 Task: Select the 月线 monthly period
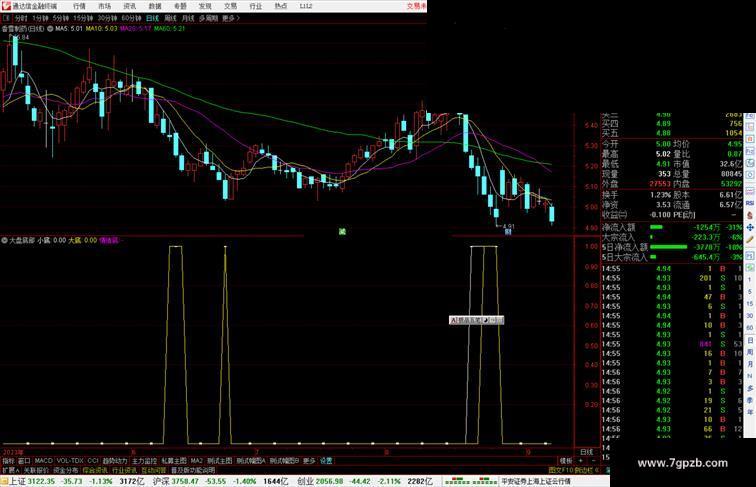188,18
